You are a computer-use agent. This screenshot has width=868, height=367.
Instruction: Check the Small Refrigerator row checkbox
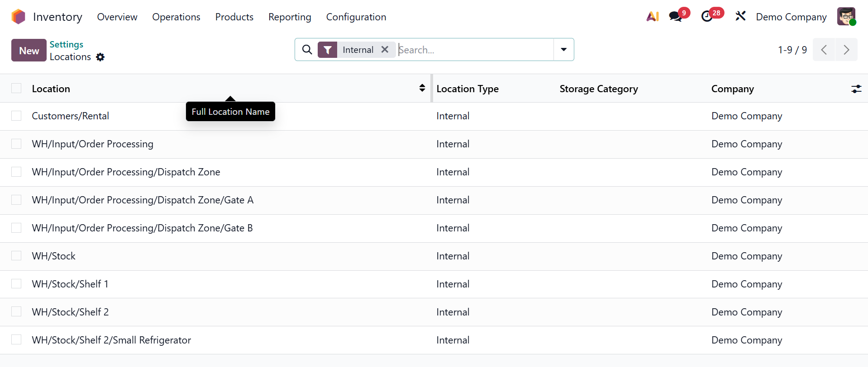click(x=16, y=340)
